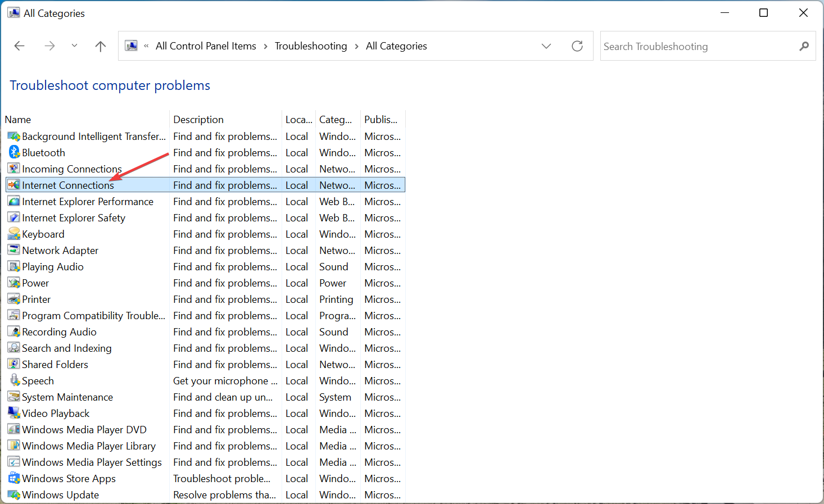The width and height of the screenshot is (824, 504).
Task: Click the Internet Explorer Performance icon
Action: pos(13,202)
